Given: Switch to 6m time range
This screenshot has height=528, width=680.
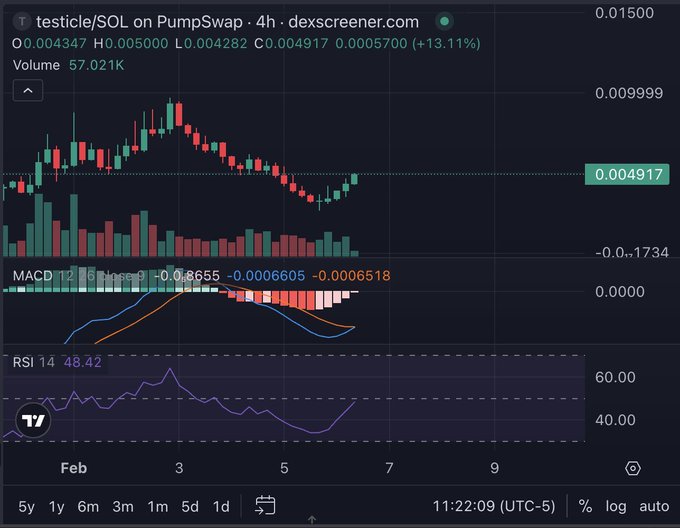Looking at the screenshot, I should pos(88,506).
